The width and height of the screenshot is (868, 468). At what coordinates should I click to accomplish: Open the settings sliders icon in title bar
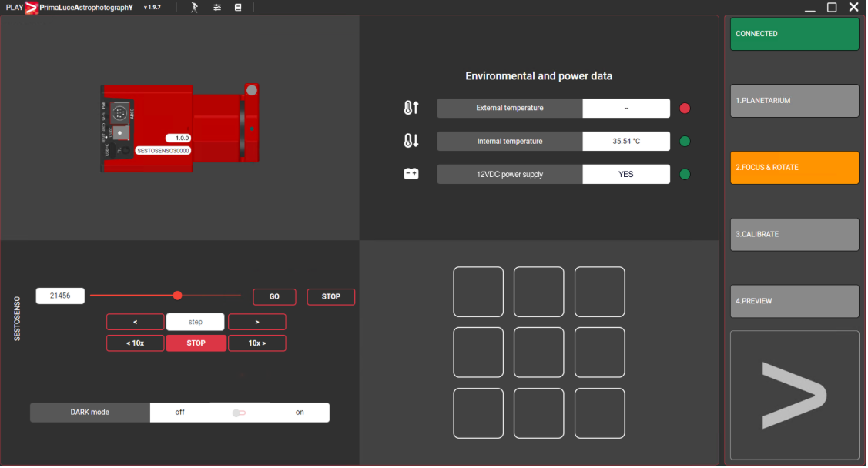point(217,7)
